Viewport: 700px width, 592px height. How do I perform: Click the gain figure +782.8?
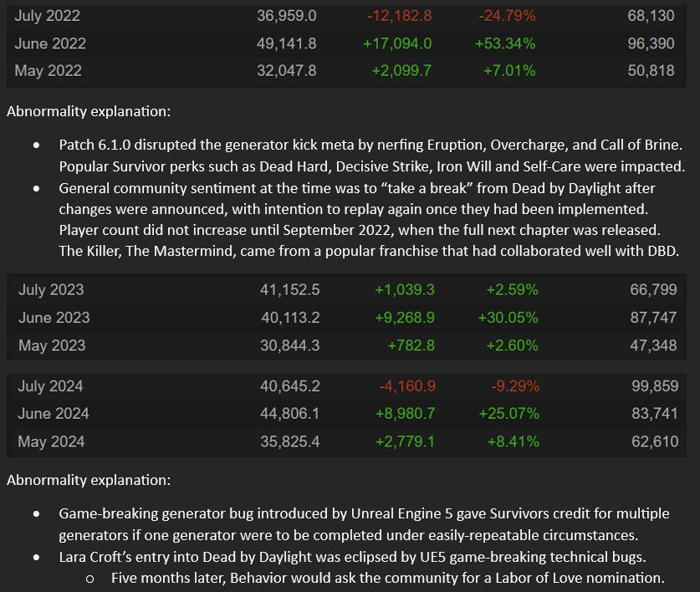pos(411,346)
